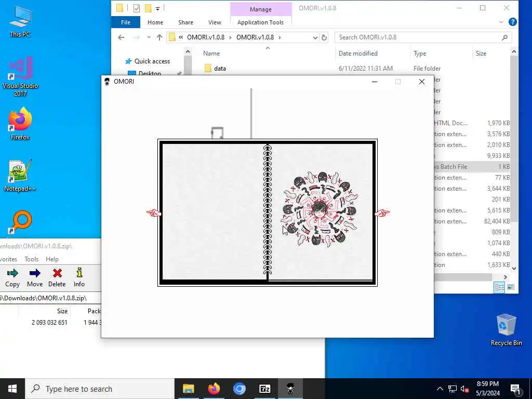Click the Explorer search magnifier icon
Viewport: 532px width, 399px height.
pyautogui.click(x=504, y=37)
